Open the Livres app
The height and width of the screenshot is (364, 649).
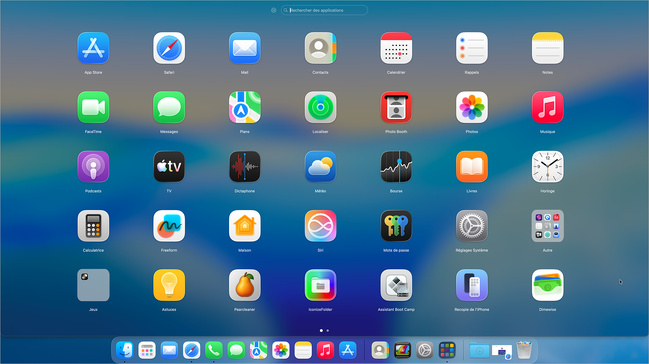coord(472,166)
